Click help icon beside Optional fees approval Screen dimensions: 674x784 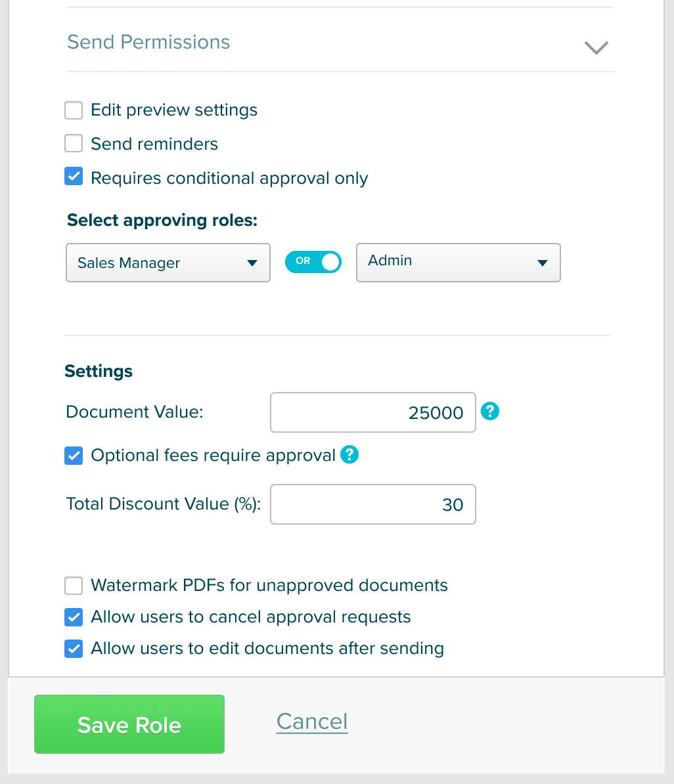point(349,454)
